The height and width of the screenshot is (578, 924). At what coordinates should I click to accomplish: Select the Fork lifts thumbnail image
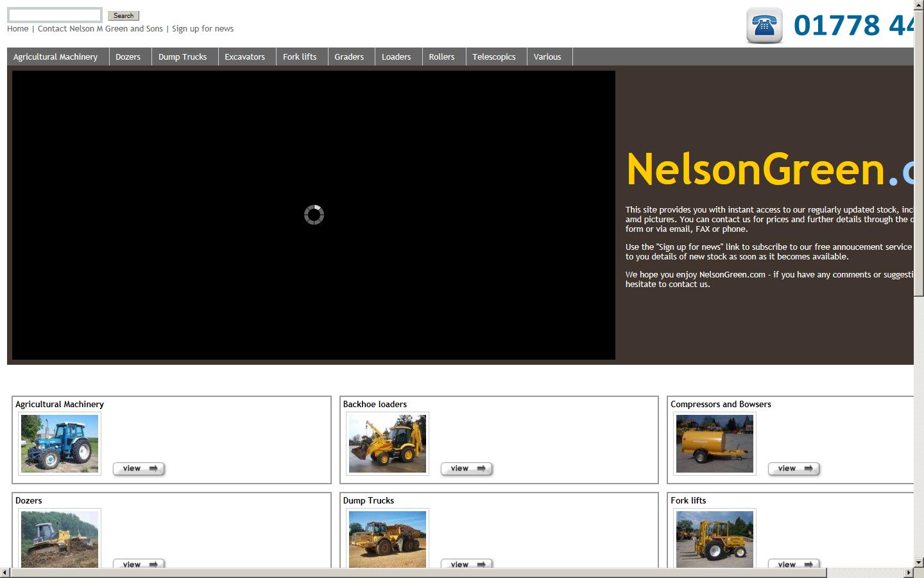[x=715, y=539]
